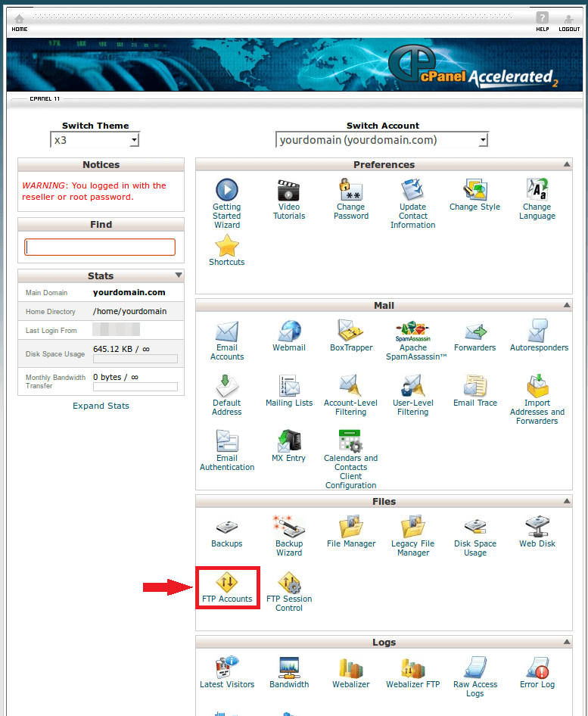Click the Expand Stats link

coord(101,406)
